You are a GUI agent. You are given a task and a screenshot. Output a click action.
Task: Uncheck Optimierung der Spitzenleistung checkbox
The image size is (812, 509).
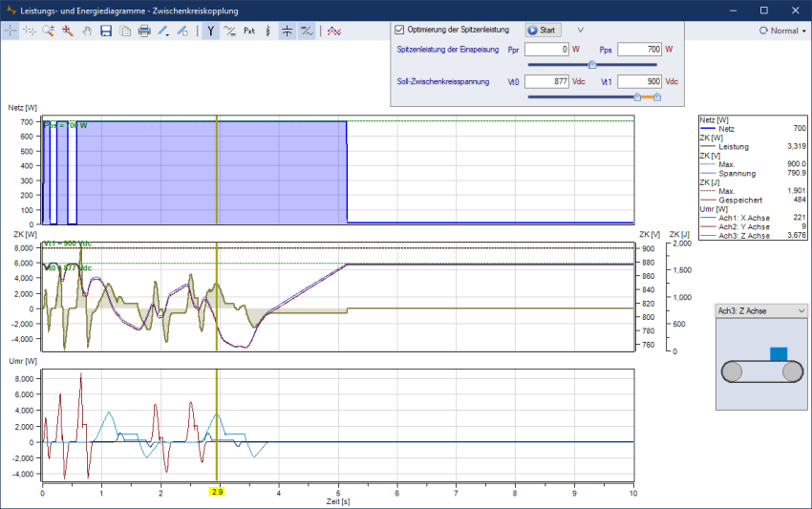(x=400, y=31)
